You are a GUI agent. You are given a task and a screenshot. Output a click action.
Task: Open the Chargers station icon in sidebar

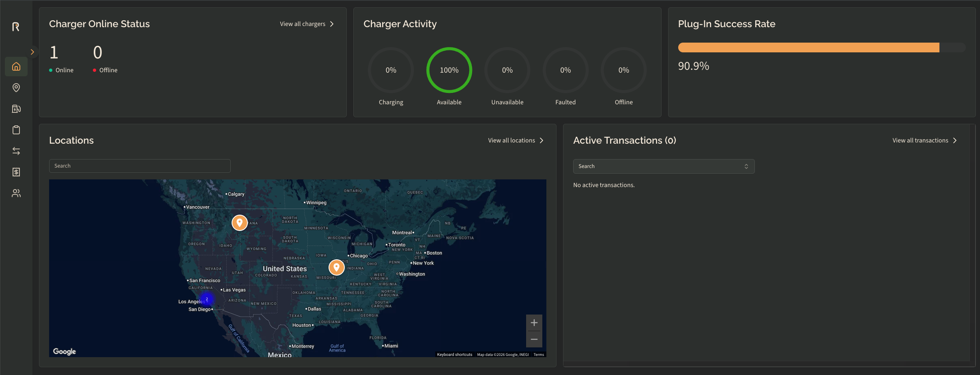coord(16,109)
